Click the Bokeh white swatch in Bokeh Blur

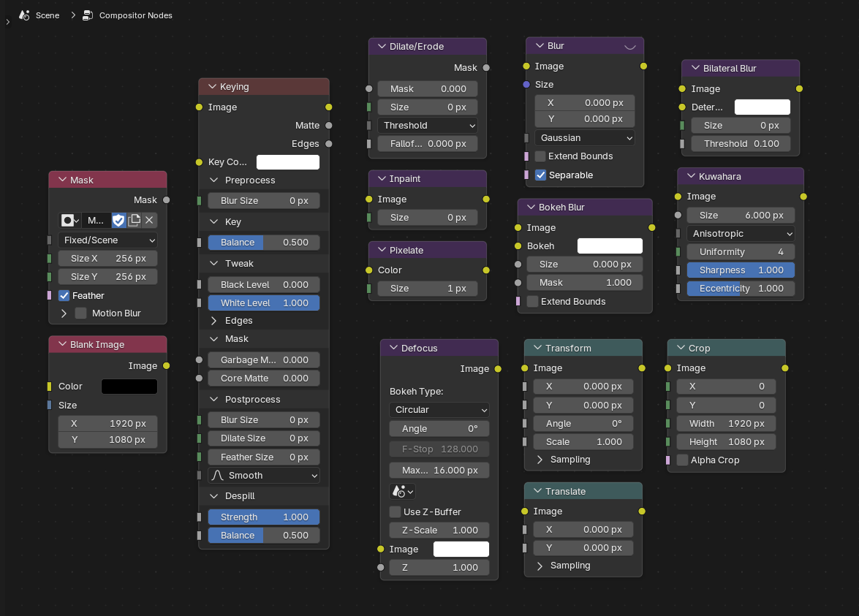[610, 246]
